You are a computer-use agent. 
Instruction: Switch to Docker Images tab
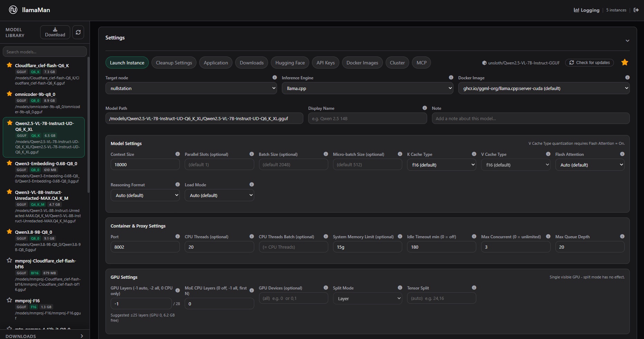tap(362, 63)
